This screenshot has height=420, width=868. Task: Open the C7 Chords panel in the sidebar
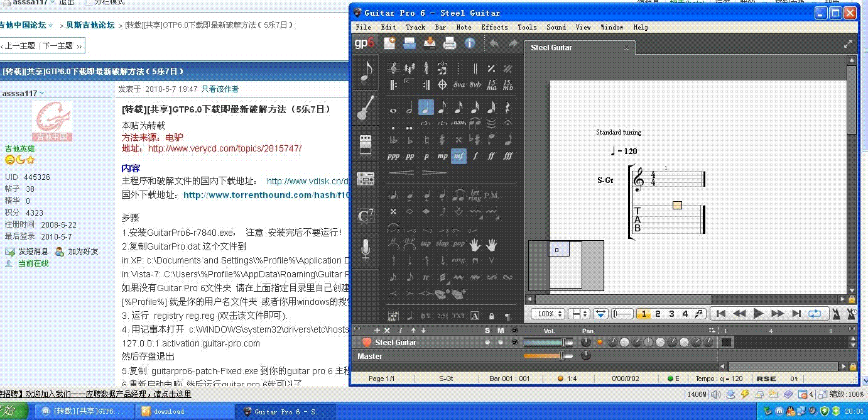click(366, 215)
